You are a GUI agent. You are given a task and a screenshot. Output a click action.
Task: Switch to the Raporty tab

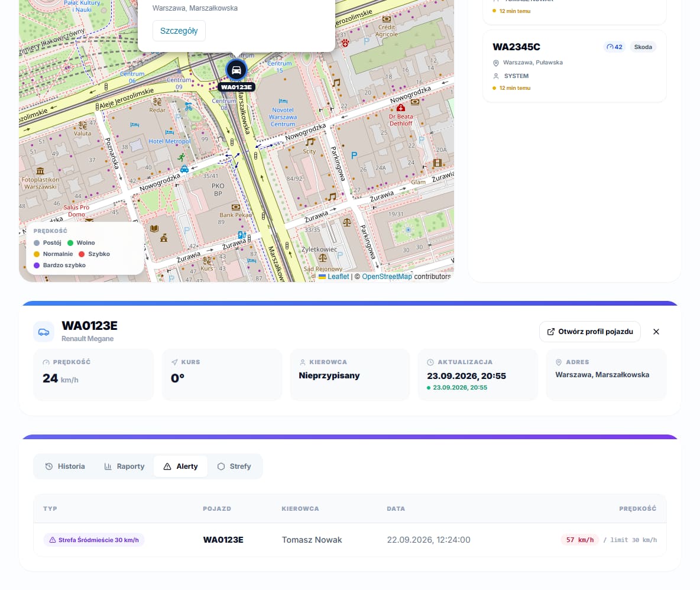point(124,466)
